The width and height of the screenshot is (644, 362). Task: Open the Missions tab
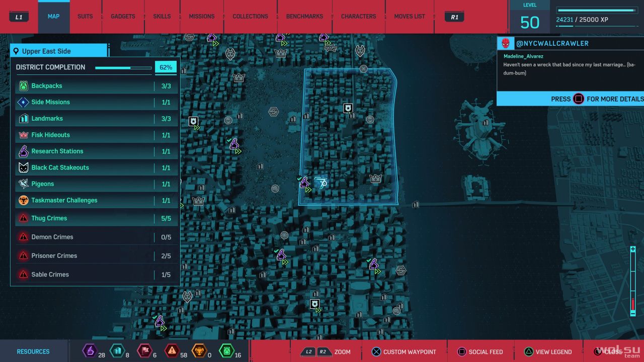pos(202,17)
